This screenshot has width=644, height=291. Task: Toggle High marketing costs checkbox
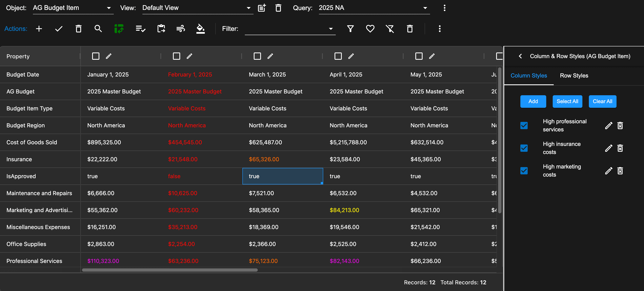pos(524,171)
